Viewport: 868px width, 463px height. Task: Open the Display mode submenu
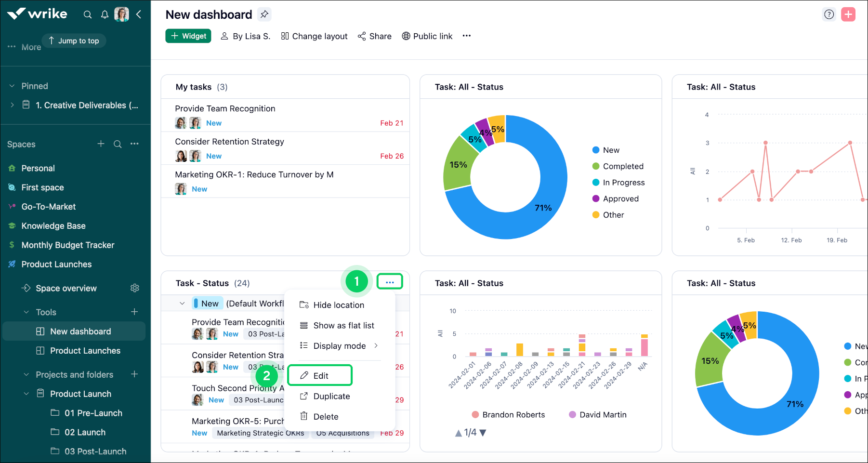click(x=339, y=346)
